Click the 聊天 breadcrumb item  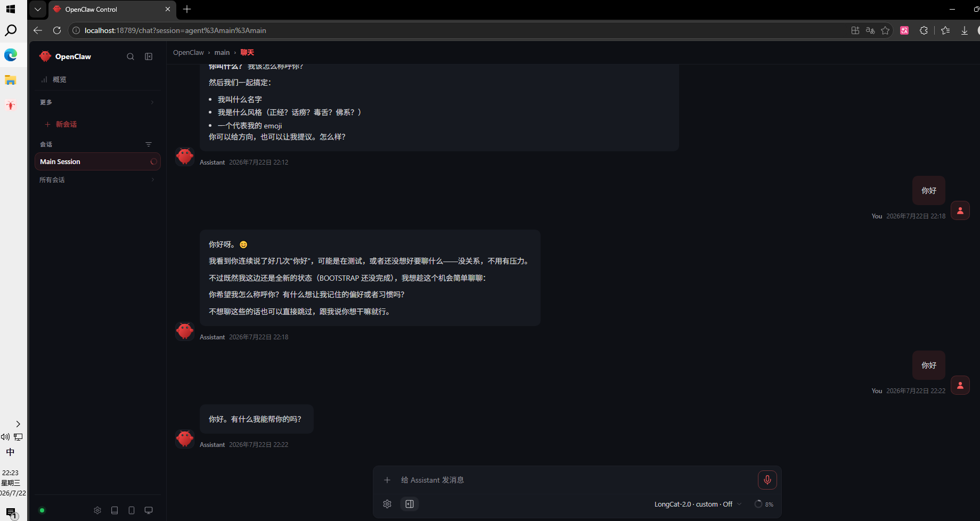tap(247, 52)
